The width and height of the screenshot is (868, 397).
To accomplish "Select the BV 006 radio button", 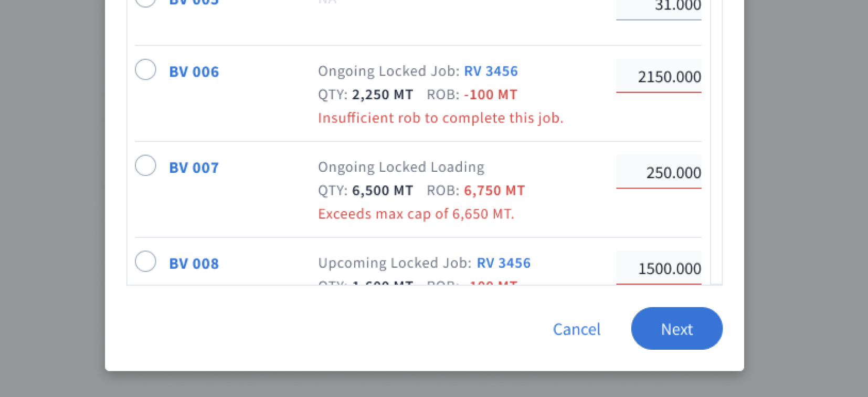I will tap(145, 69).
